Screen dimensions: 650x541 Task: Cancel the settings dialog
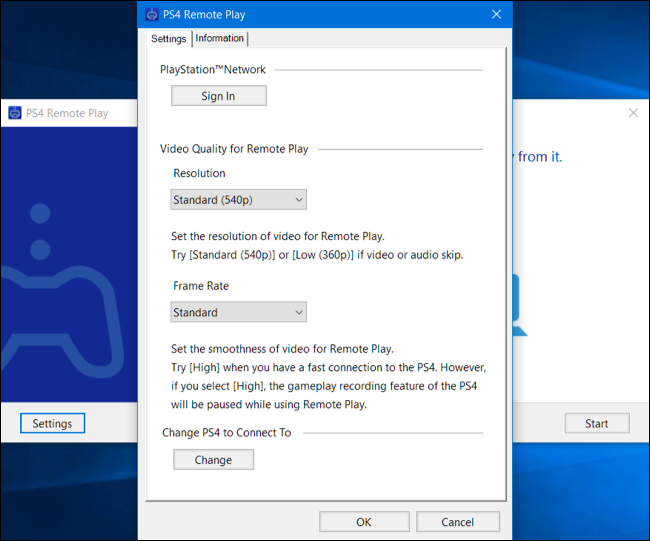click(458, 522)
